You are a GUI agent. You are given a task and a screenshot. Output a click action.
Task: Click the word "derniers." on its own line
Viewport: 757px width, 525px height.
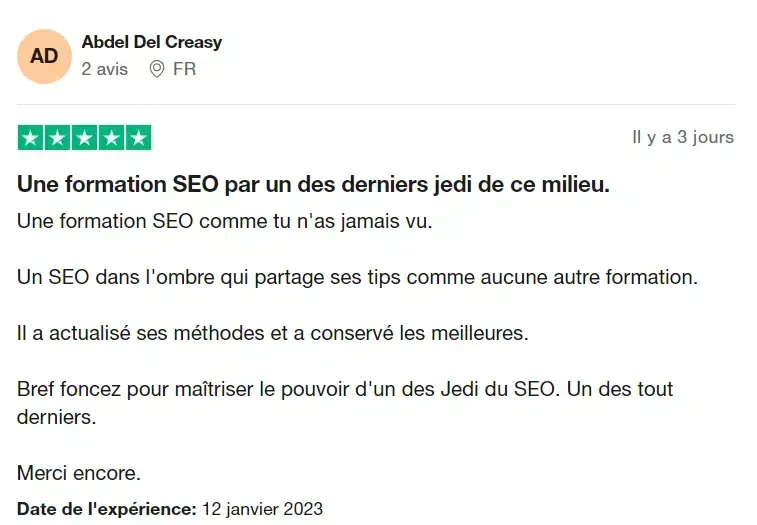[56, 417]
